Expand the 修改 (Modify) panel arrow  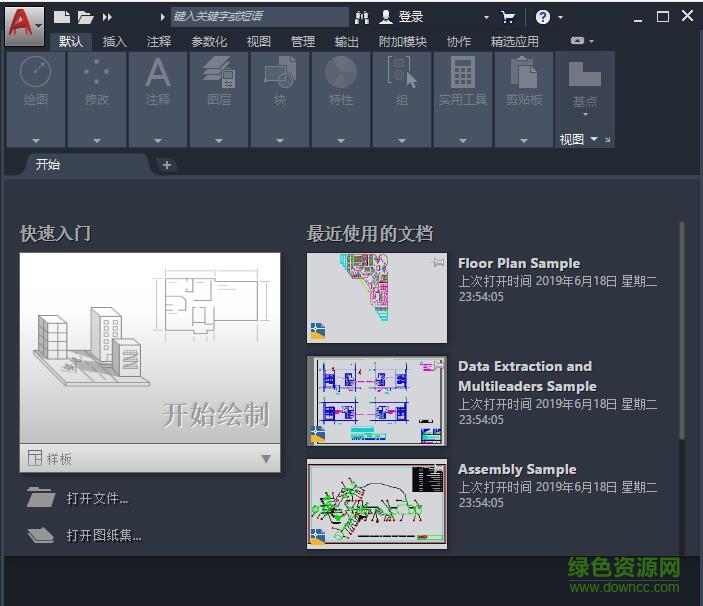click(x=96, y=140)
